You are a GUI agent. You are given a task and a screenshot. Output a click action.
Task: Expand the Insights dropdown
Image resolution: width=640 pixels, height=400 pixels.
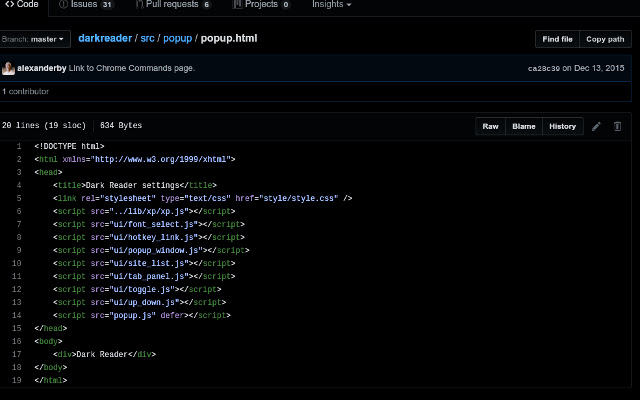point(331,5)
